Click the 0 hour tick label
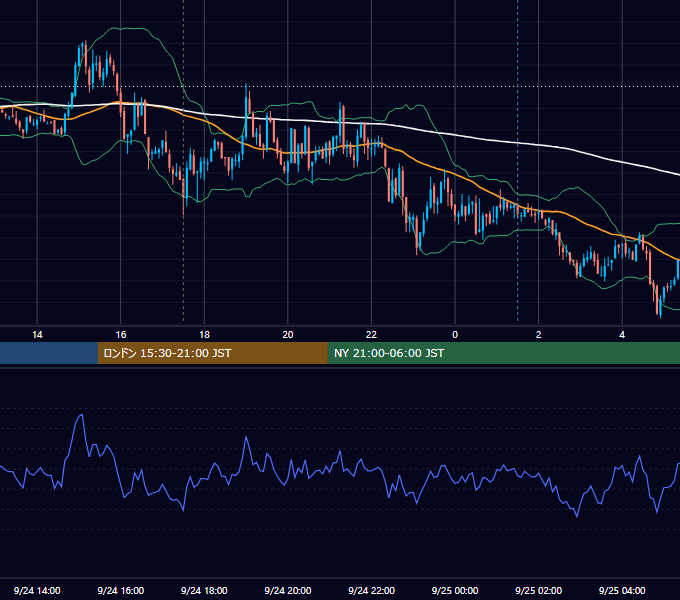The width and height of the screenshot is (680, 600). [455, 335]
